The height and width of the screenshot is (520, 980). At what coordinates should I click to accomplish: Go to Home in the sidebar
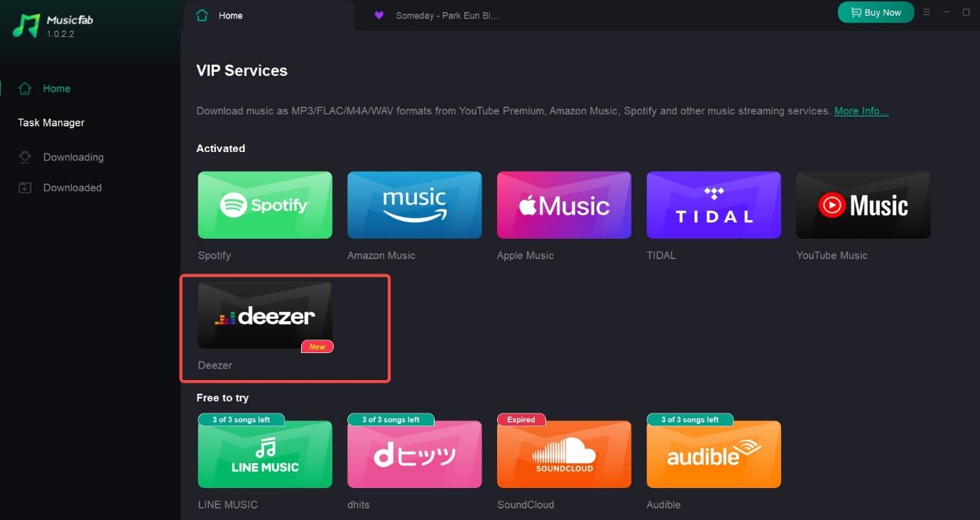tap(57, 89)
